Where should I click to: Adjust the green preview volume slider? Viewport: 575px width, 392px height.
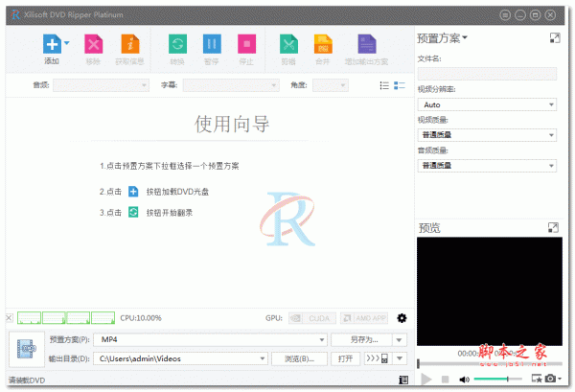click(x=497, y=379)
